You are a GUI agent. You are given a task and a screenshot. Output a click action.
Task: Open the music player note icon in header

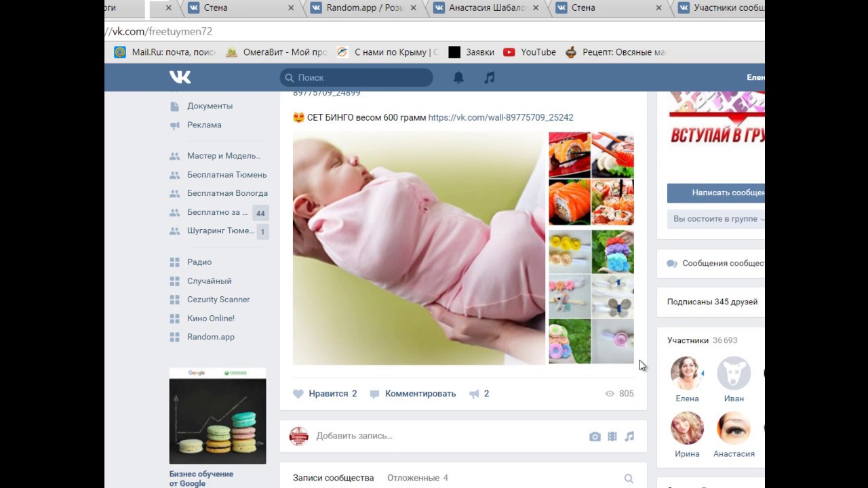pos(490,77)
